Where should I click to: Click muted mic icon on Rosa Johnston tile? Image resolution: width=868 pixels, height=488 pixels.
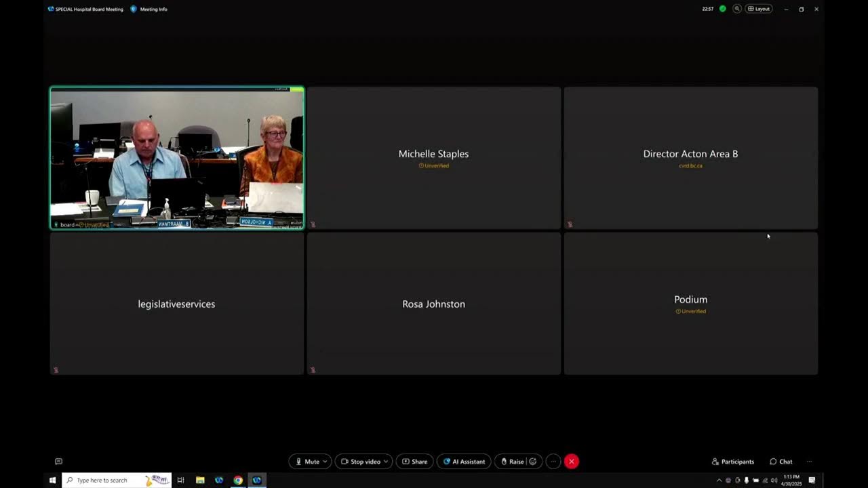point(313,370)
